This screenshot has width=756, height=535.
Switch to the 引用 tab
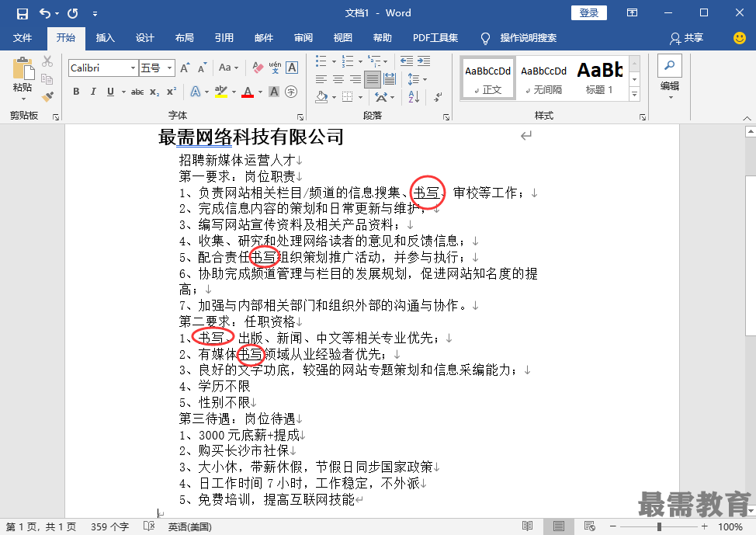pos(224,38)
